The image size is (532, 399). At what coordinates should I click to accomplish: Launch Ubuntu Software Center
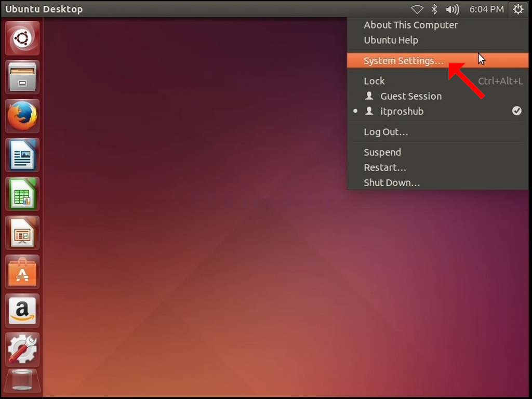(22, 272)
